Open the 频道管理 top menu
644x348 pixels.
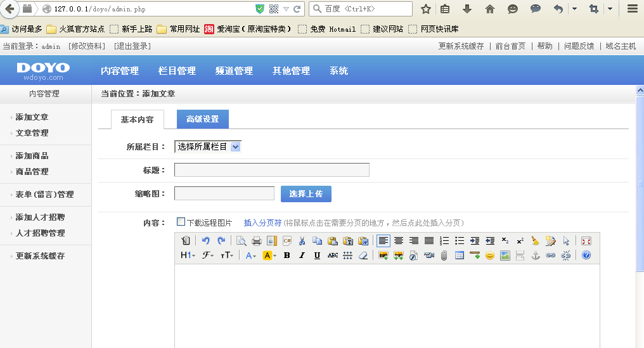pos(234,70)
